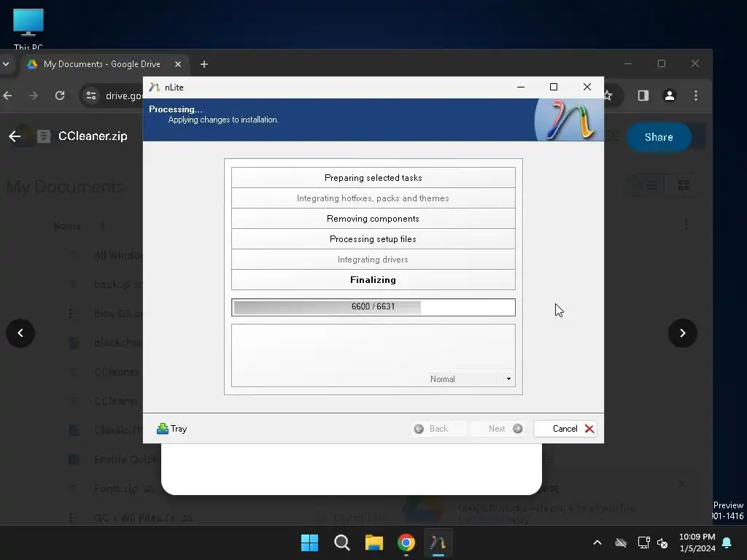The height and width of the screenshot is (560, 747).
Task: Open network tray icon
Action: point(643,542)
